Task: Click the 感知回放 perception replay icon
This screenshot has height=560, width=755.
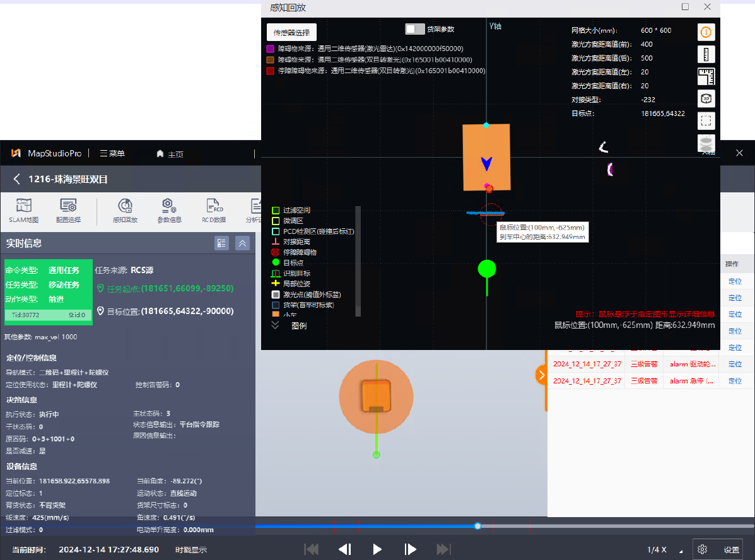Action: (x=125, y=211)
